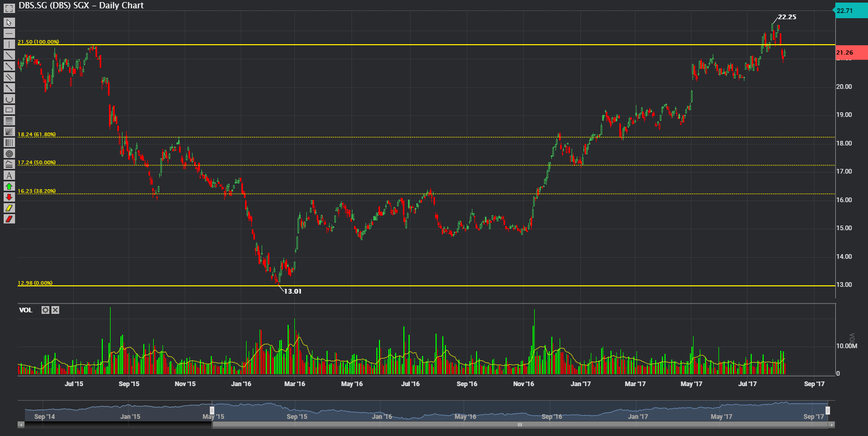Select the horizontal line drawing tool

(9, 33)
